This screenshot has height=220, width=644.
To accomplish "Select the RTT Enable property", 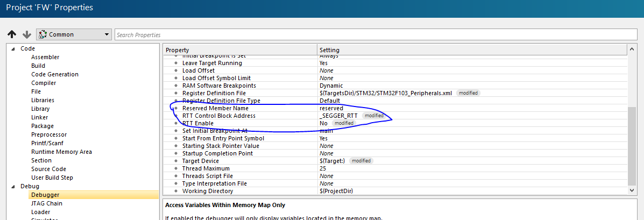I will [x=198, y=123].
